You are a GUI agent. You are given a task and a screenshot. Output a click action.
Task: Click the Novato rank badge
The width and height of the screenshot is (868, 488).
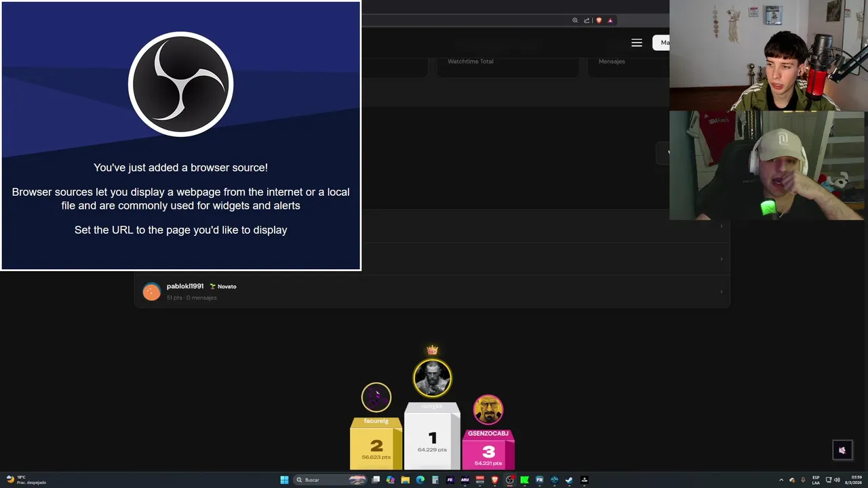[223, 287]
